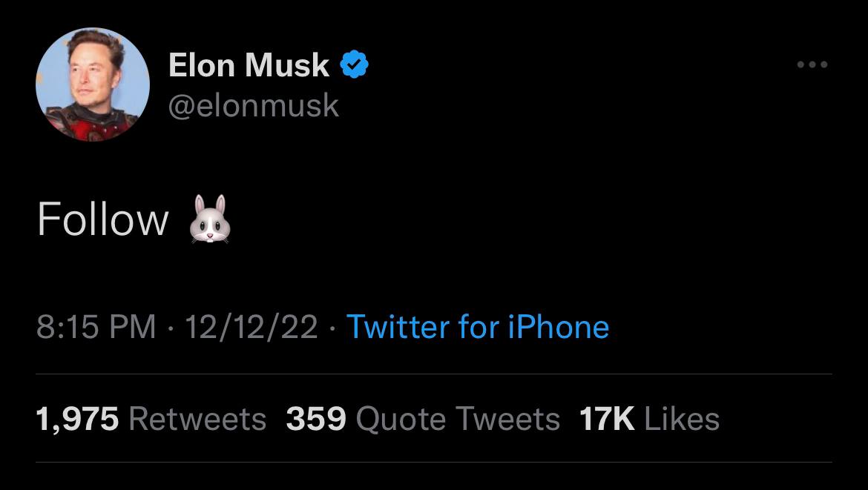Click the 1,975 retweet count number

coord(77,419)
